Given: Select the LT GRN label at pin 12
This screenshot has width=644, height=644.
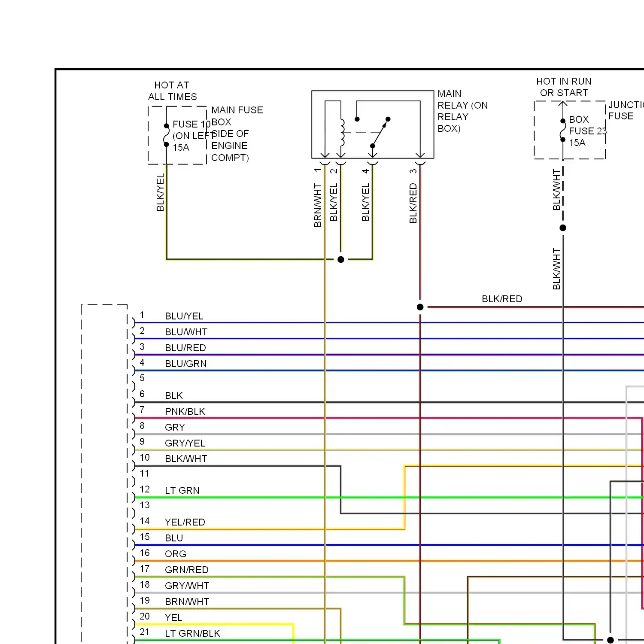Looking at the screenshot, I should tap(182, 490).
